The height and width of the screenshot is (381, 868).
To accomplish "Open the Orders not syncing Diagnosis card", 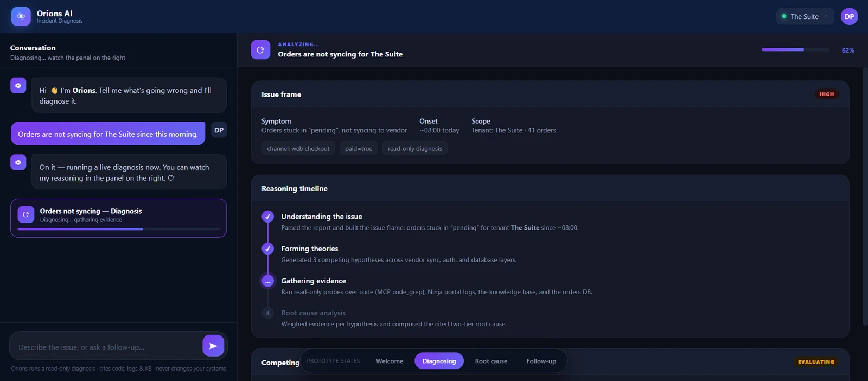I will (118, 218).
